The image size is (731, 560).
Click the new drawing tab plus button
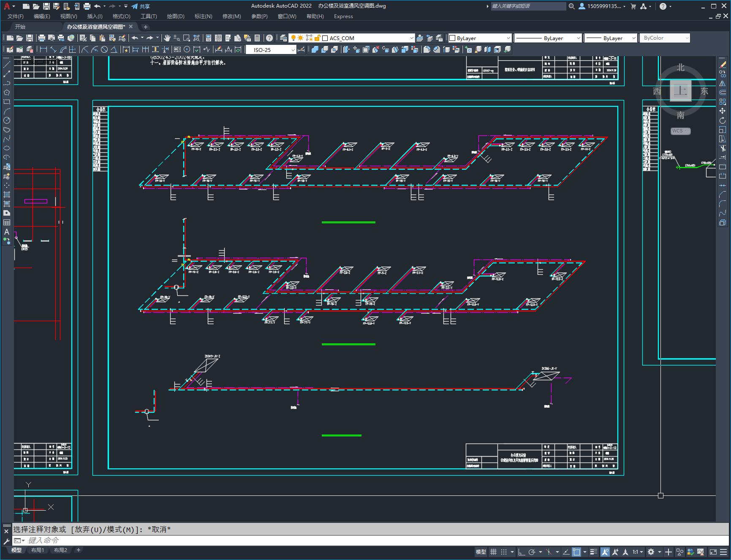(146, 27)
